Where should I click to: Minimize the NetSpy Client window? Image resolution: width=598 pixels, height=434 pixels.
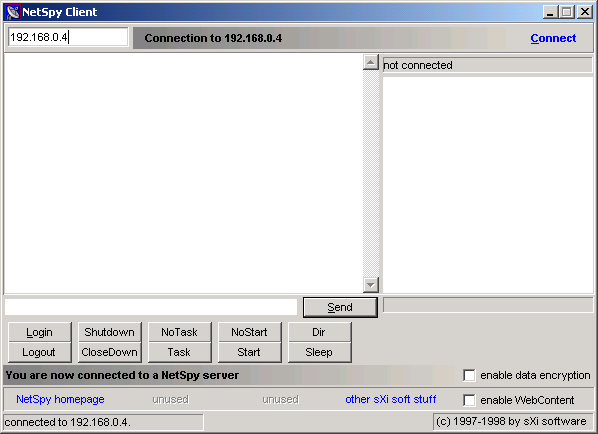pos(550,12)
